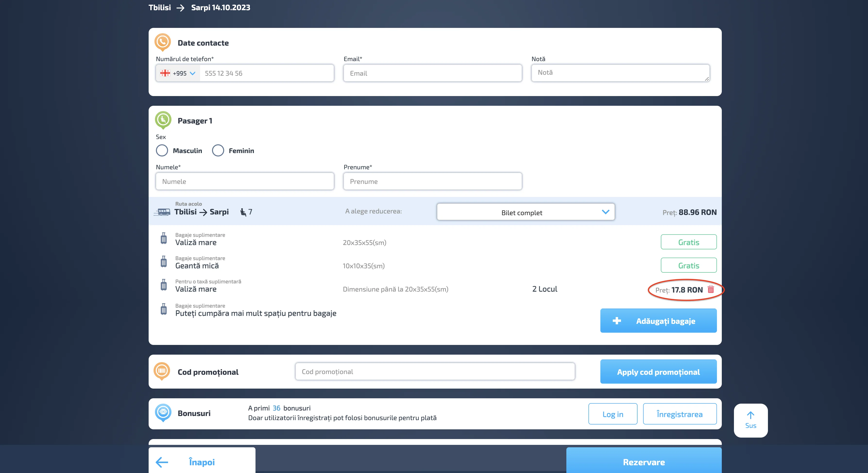Image resolution: width=868 pixels, height=473 pixels.
Task: Click the orange Cod promoțional ticket icon
Action: pyautogui.click(x=162, y=371)
